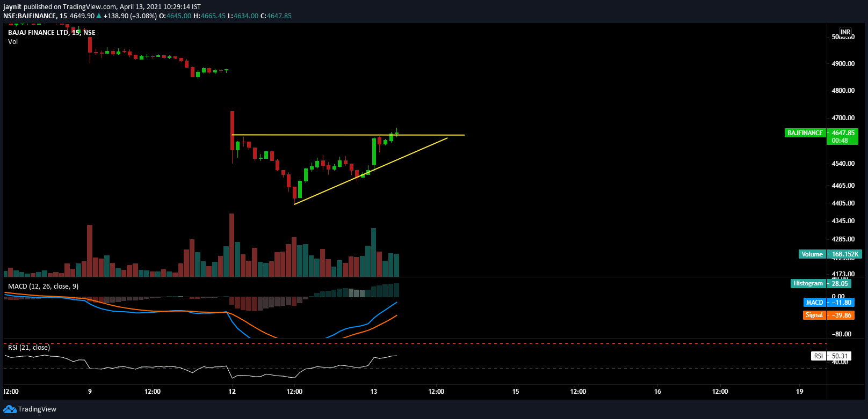
Task: Click the 4345.00 price axis label
Action: (x=843, y=221)
